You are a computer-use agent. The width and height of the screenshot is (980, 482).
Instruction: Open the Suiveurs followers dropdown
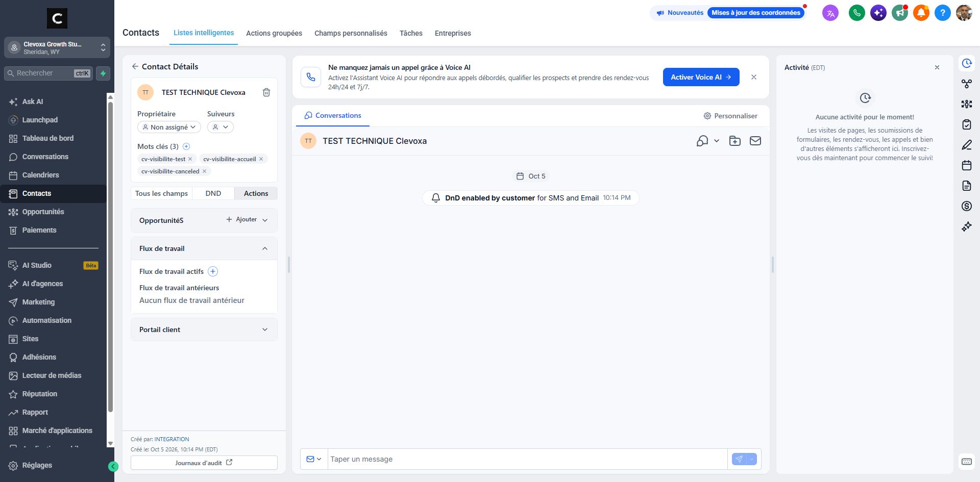220,127
